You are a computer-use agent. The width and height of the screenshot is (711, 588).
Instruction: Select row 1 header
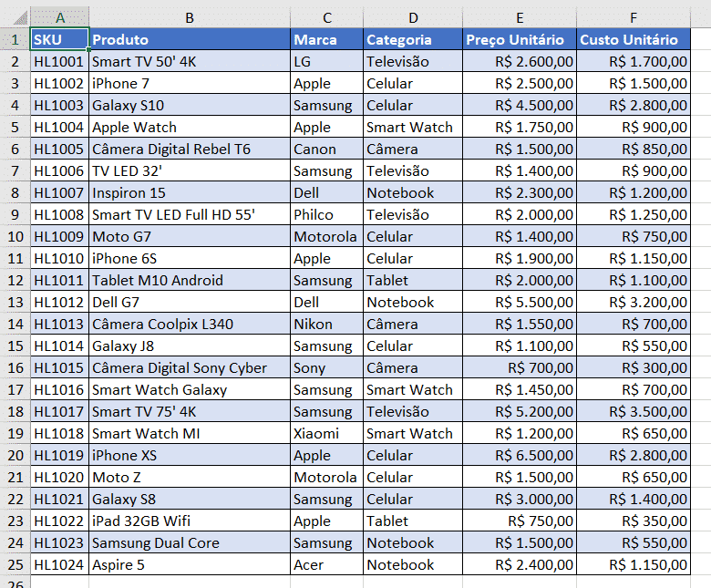pos(15,39)
